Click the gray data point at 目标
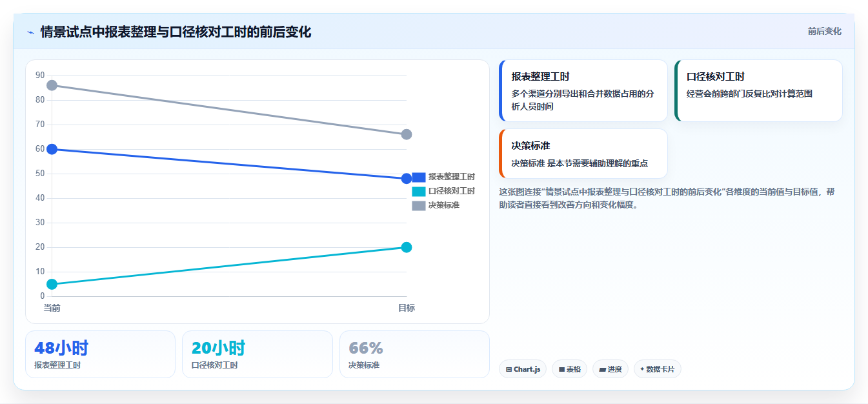Image resolution: width=868 pixels, height=404 pixels. 407,134
